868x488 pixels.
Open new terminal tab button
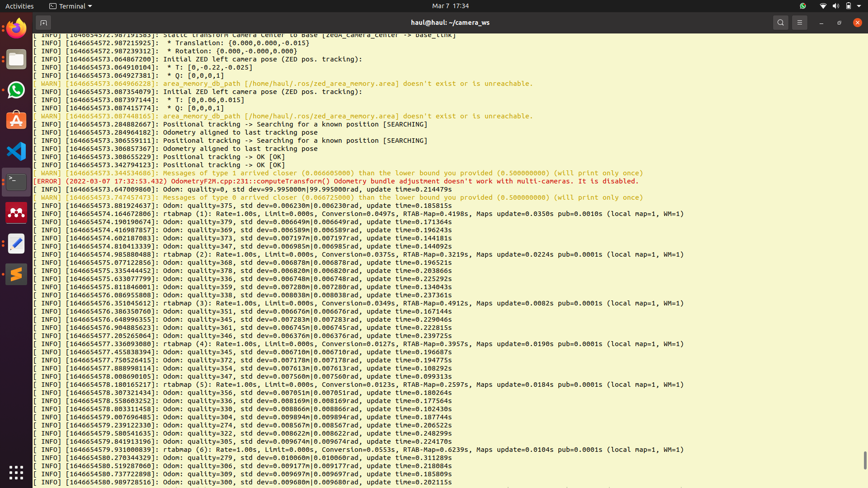(x=43, y=23)
